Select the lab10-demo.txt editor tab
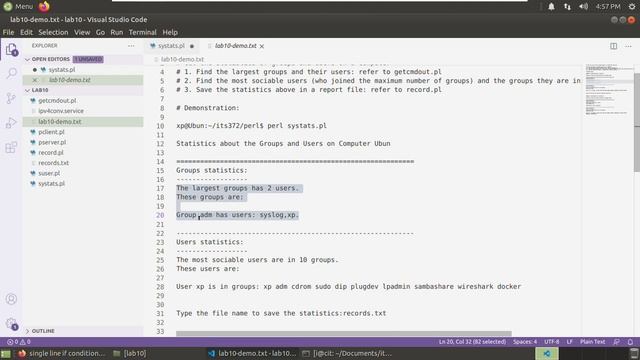The image size is (640, 360). (x=236, y=46)
